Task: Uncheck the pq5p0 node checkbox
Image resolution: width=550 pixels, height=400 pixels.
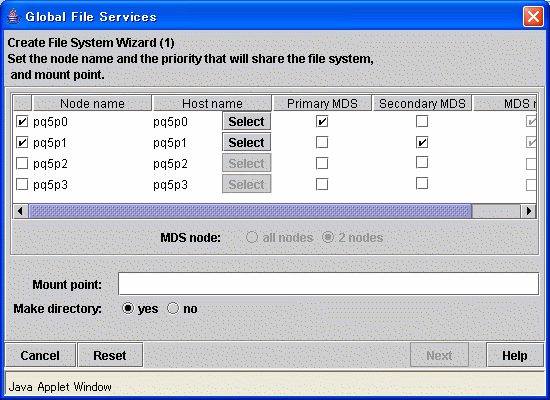Action: click(x=22, y=122)
